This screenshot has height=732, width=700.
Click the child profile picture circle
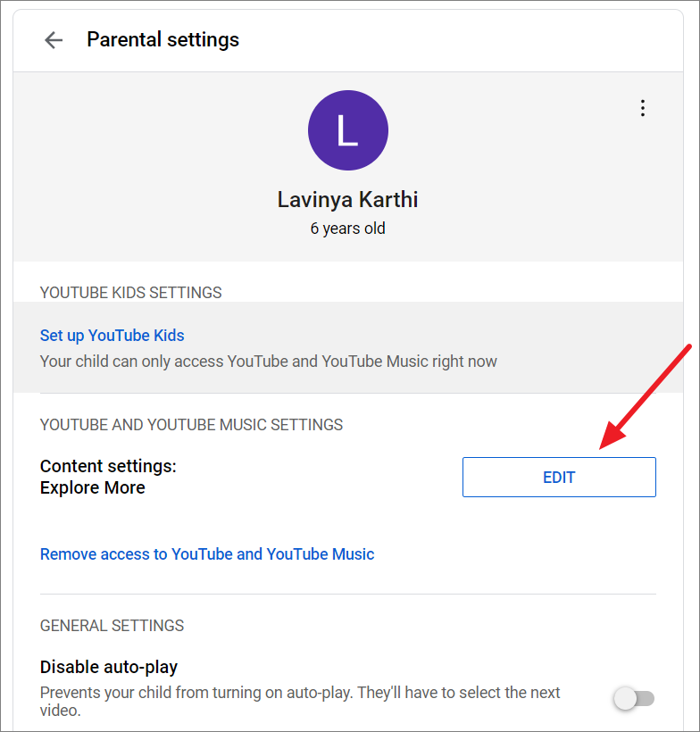pos(348,130)
